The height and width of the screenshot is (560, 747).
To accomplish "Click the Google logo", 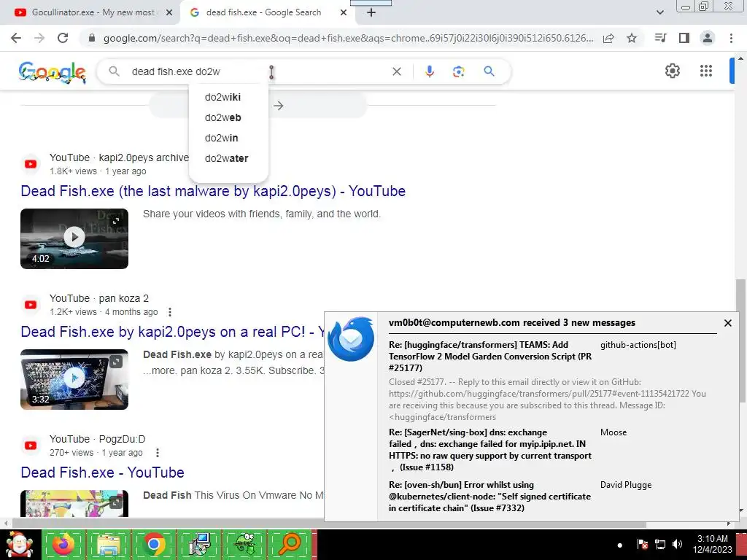I will click(x=53, y=72).
